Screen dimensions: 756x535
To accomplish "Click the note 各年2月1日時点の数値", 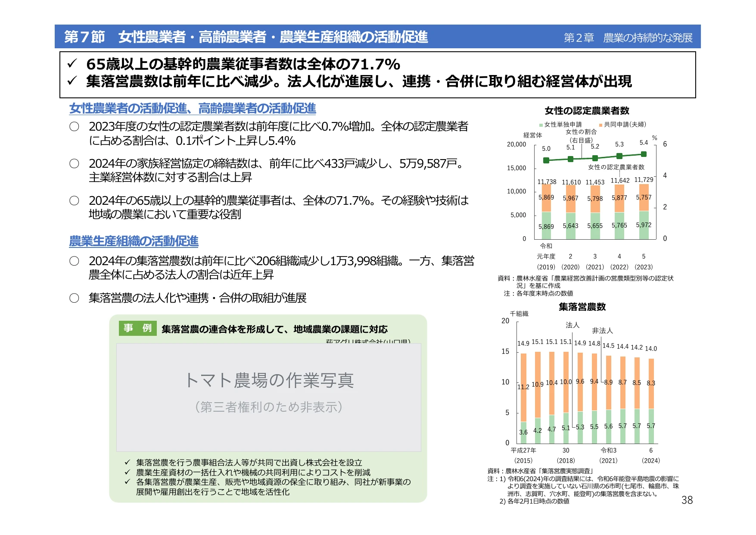I will click(x=538, y=501).
